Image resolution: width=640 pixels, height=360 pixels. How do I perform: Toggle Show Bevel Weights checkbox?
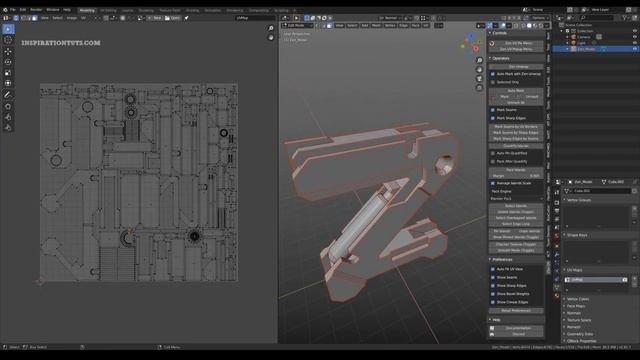(493, 294)
